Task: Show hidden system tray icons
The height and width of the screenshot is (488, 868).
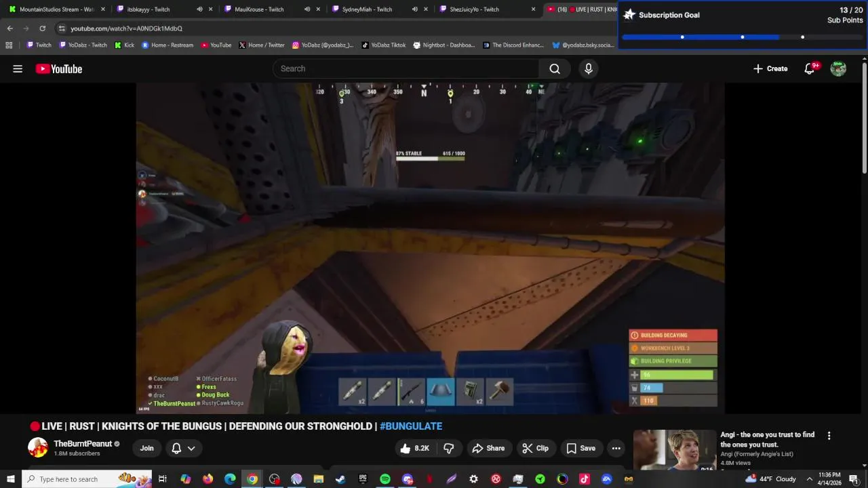Action: coord(809,479)
